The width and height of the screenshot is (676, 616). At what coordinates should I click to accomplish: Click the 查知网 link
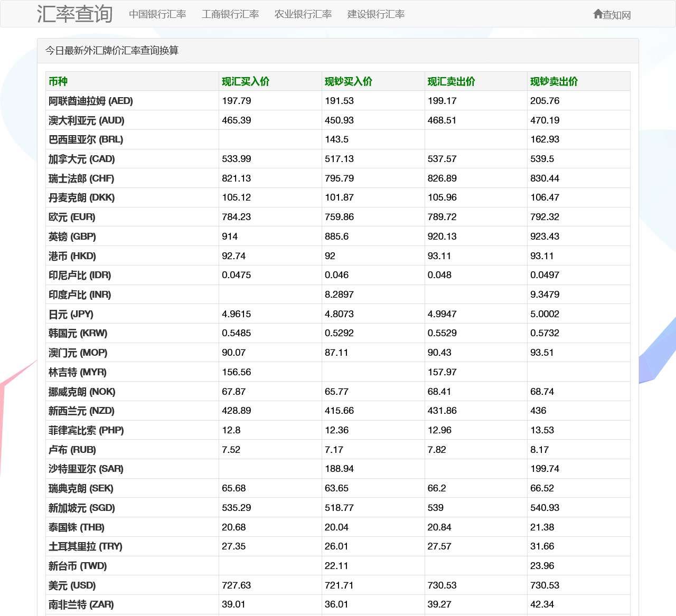pyautogui.click(x=615, y=15)
